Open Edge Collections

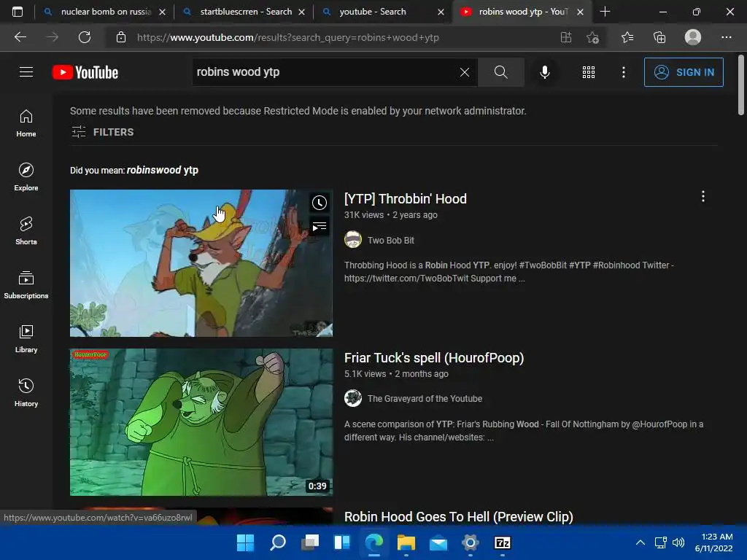pyautogui.click(x=659, y=37)
